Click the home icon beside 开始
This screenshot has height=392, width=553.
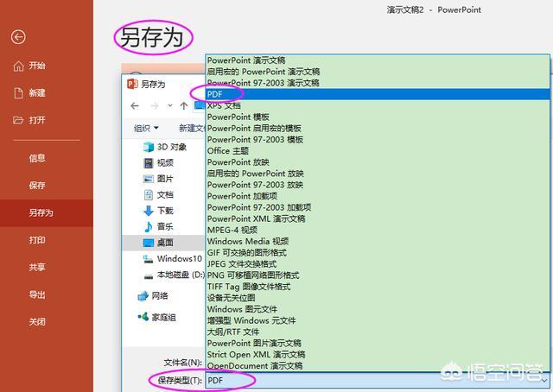click(x=18, y=66)
